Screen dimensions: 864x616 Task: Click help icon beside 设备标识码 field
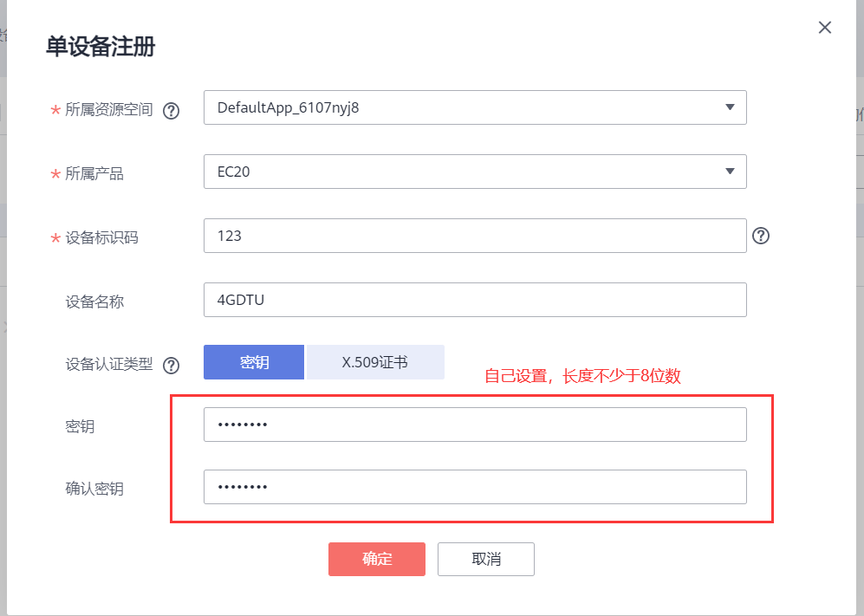(x=761, y=236)
